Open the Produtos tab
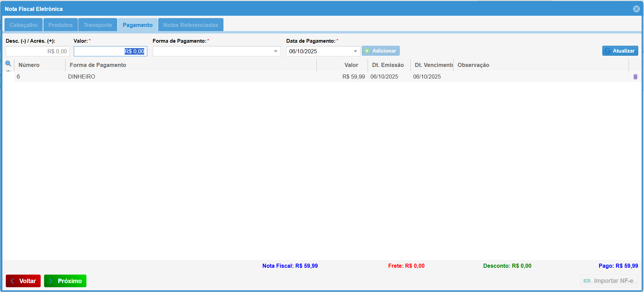This screenshot has width=644, height=292. coord(60,25)
